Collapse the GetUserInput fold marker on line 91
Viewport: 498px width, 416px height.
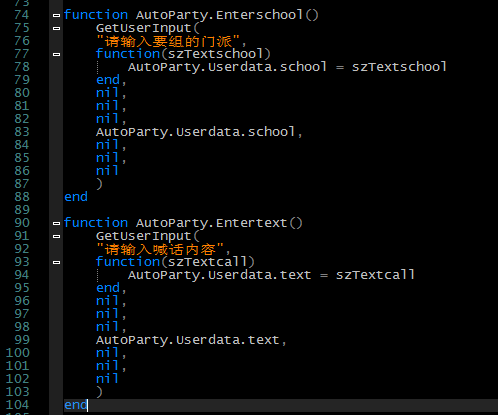(57, 236)
